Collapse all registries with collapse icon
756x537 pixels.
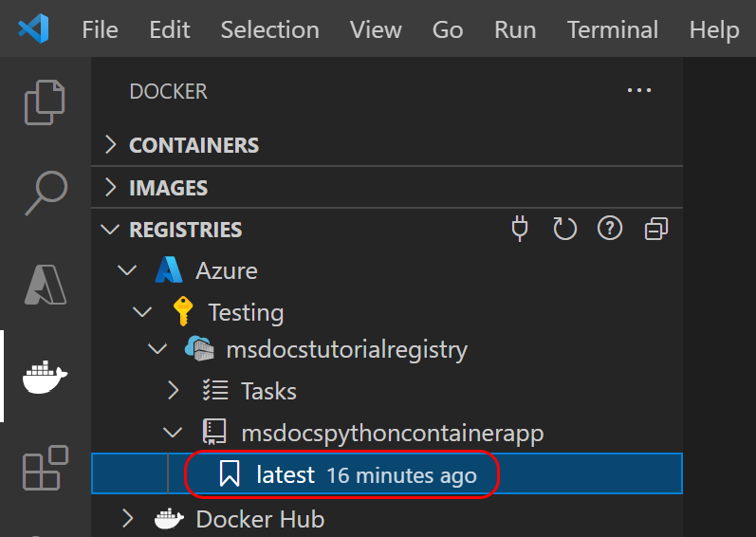click(x=656, y=229)
